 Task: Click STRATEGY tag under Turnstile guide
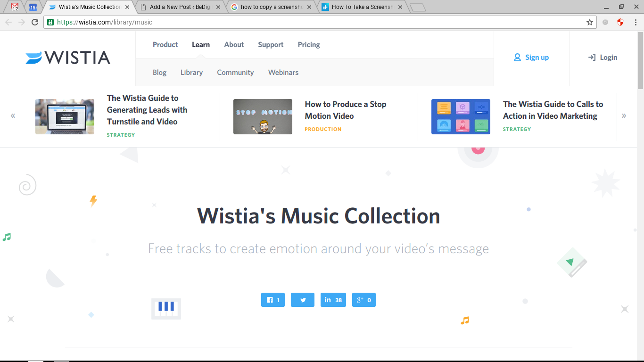point(121,135)
